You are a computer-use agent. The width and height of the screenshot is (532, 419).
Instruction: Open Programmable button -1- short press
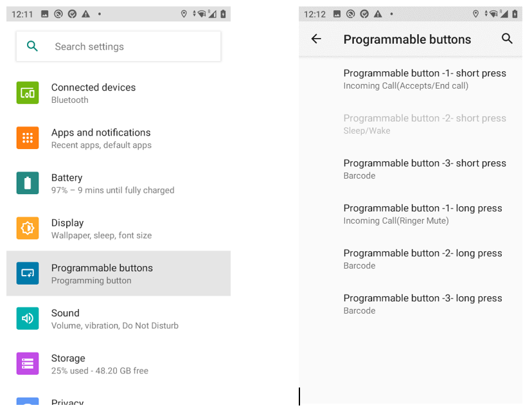coord(411,80)
